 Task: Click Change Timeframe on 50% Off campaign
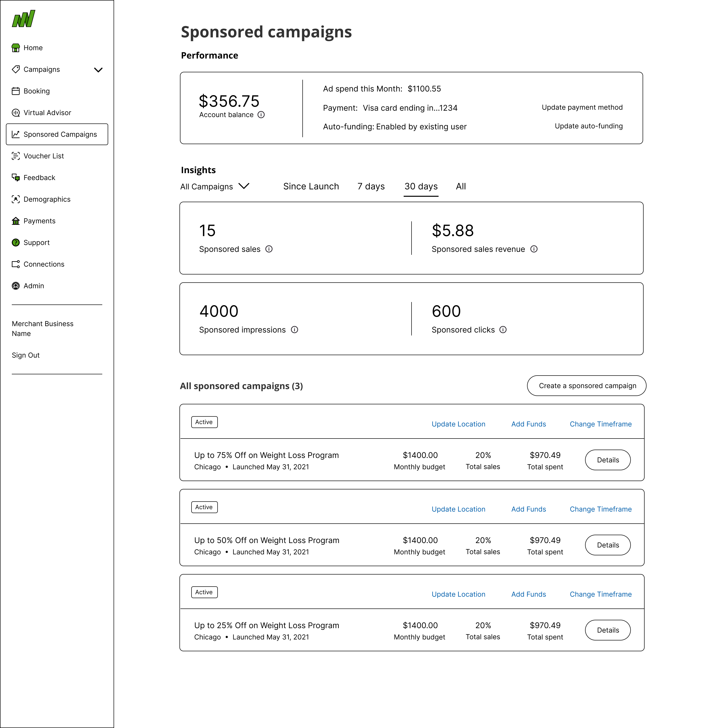point(601,509)
